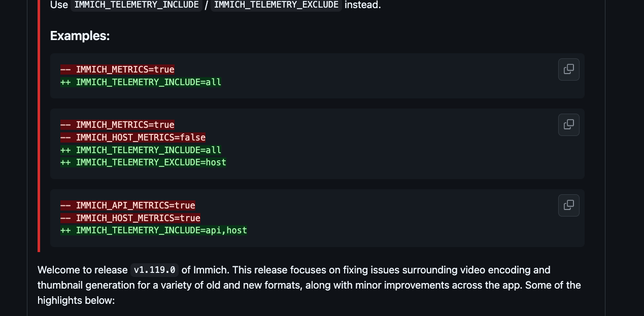Screen dimensions: 644x316
Task: Click the removed IMMICH_HOST_METRICS=false line
Action: 133,137
